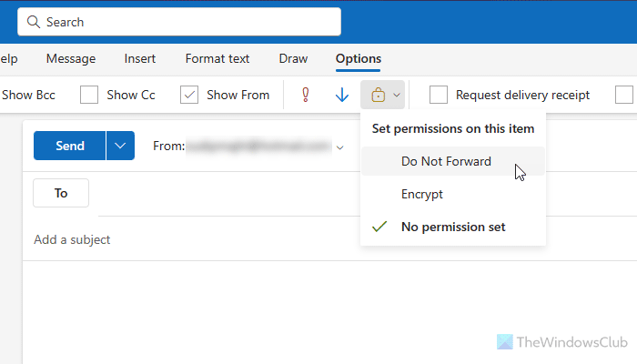Expand the Send options arrow

pos(120,146)
